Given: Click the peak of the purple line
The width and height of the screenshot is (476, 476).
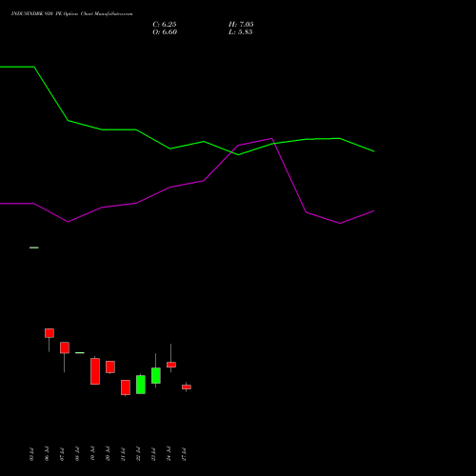Looking at the screenshot, I should click(x=271, y=138).
